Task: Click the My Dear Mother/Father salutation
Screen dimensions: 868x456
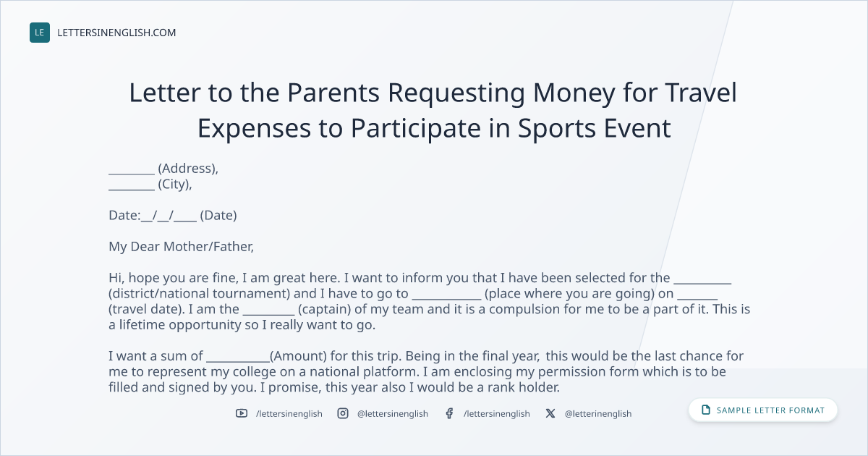Action: pos(182,246)
